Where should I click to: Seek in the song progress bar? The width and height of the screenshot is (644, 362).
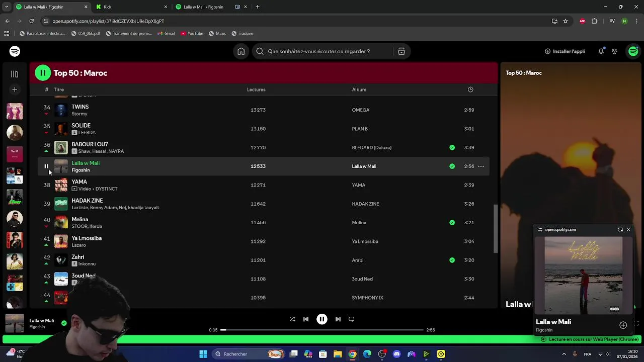coord(322,330)
